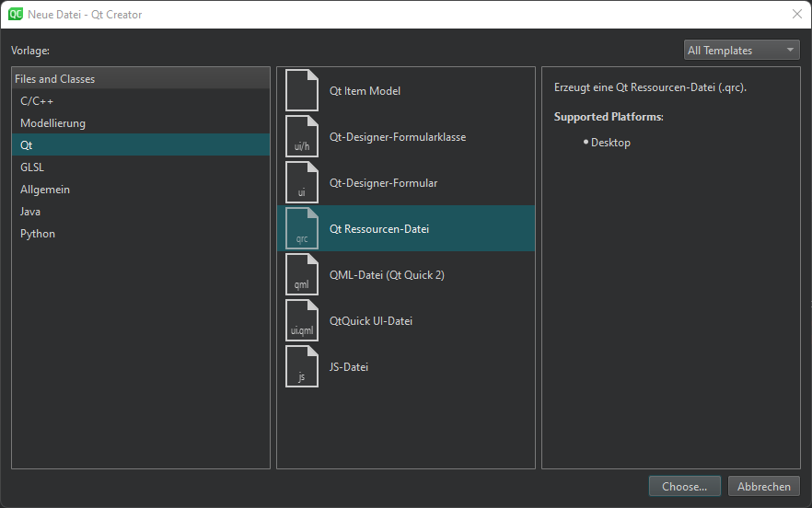Select the Qt Ressourcen-Datei template label
812x508 pixels.
click(379, 229)
